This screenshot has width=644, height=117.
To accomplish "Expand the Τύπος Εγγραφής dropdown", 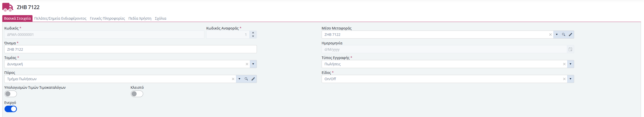I will tap(570, 64).
